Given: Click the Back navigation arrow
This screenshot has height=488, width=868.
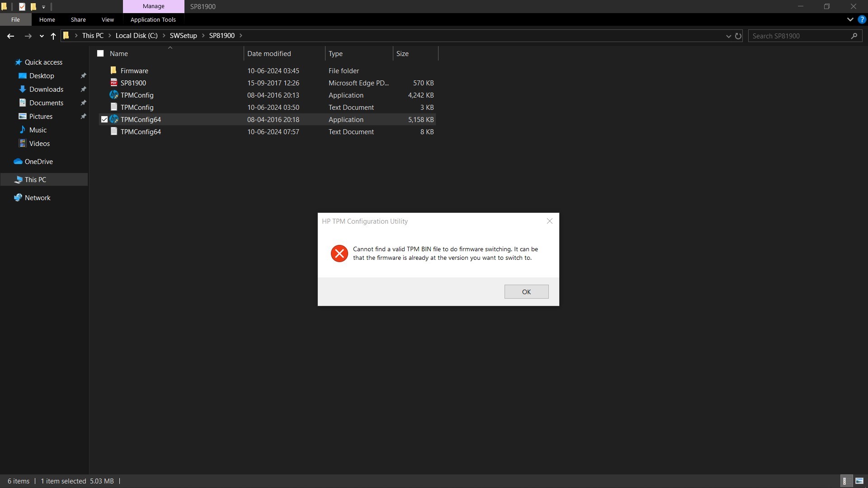Looking at the screenshot, I should click(10, 36).
